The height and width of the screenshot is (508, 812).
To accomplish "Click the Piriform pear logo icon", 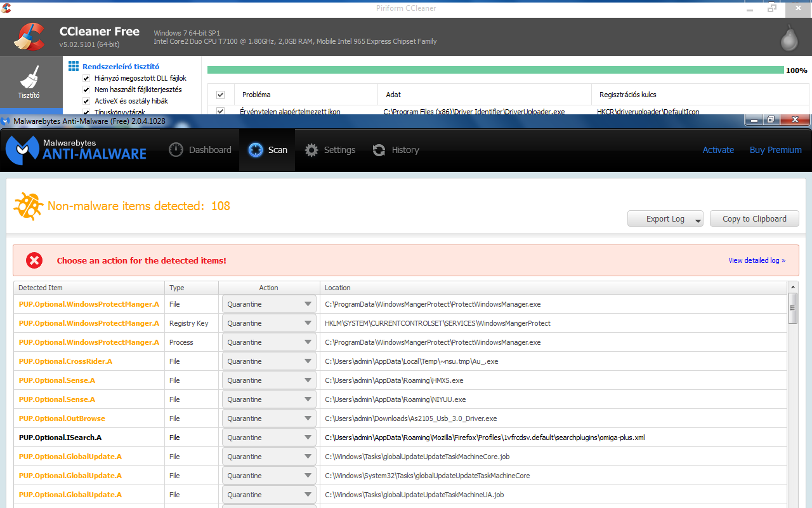I will pos(789,38).
